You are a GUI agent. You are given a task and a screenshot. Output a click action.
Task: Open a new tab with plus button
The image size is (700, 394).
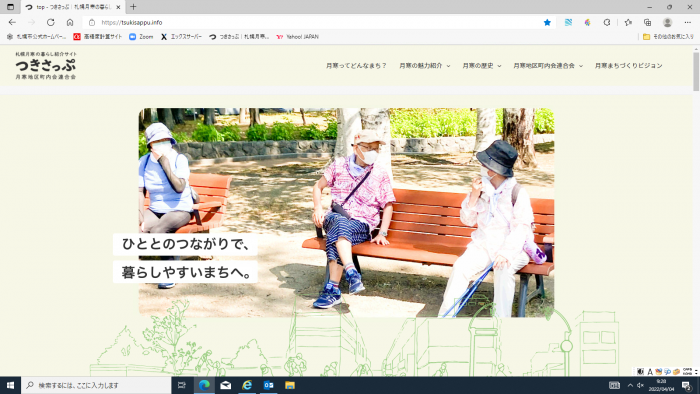(x=133, y=7)
